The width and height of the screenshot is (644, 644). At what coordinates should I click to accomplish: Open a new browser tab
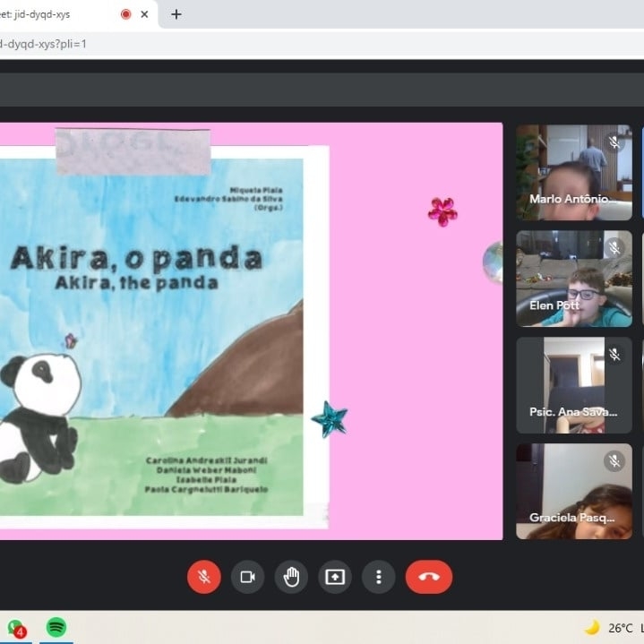[x=176, y=14]
